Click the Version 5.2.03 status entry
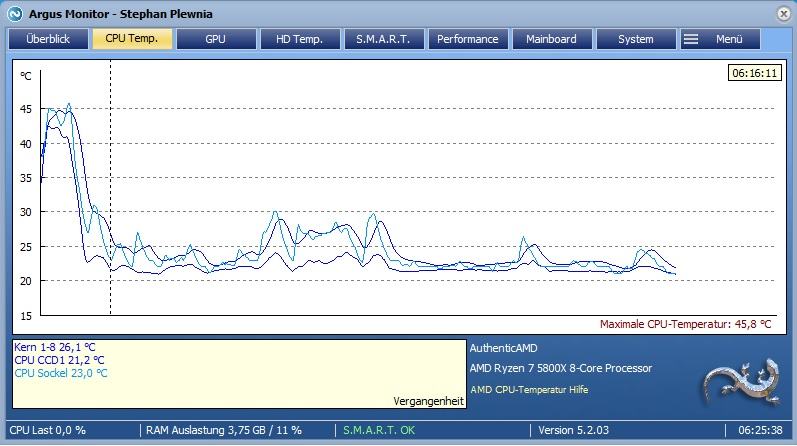The image size is (797, 446). (x=573, y=430)
